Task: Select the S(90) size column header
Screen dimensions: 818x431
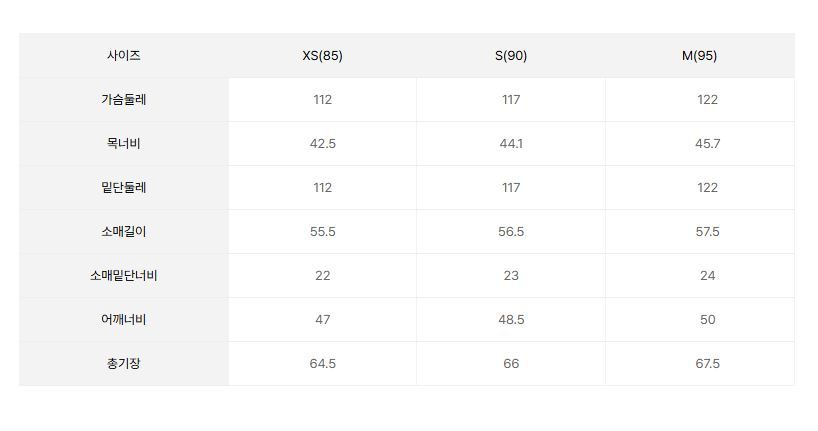Action: (511, 56)
